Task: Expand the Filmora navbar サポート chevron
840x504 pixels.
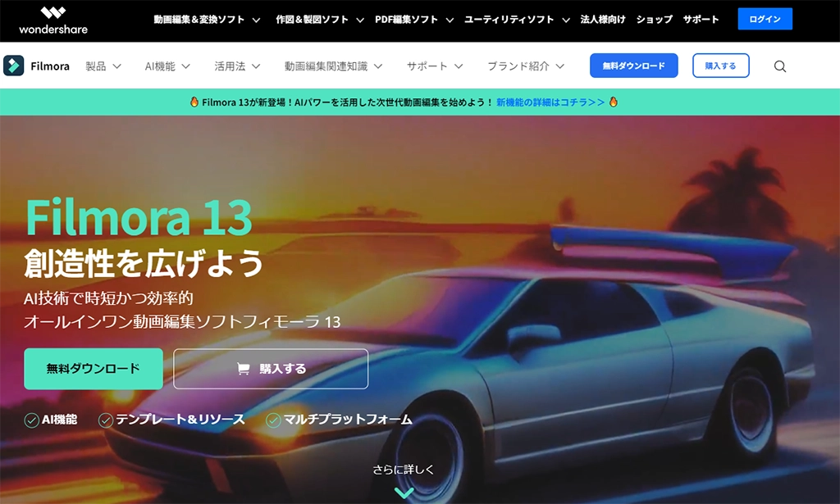Action: [459, 66]
